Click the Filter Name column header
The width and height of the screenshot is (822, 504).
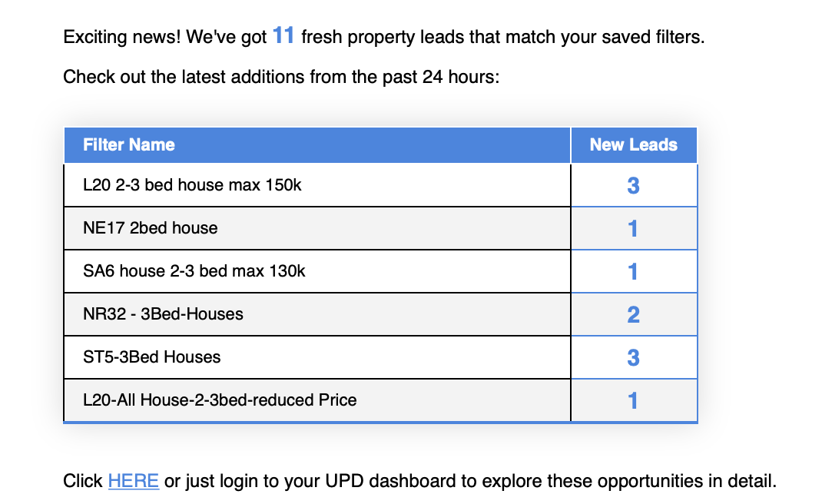click(x=129, y=144)
